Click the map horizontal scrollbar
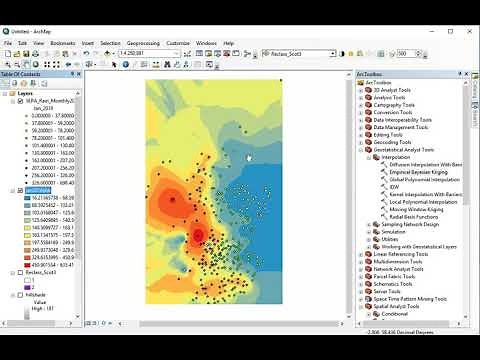Viewport: 480px width, 360px height. tap(239, 323)
